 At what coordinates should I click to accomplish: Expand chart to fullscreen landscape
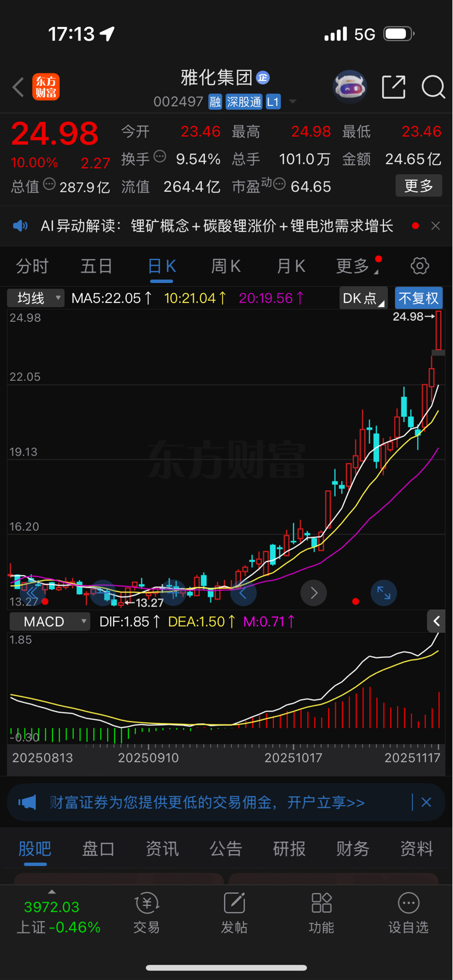pyautogui.click(x=383, y=593)
